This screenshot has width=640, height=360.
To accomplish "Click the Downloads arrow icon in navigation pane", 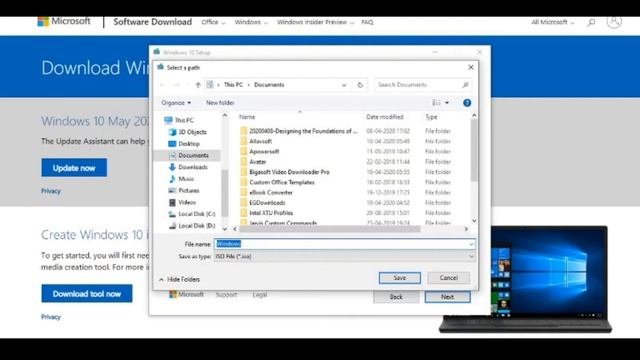I will tap(172, 167).
